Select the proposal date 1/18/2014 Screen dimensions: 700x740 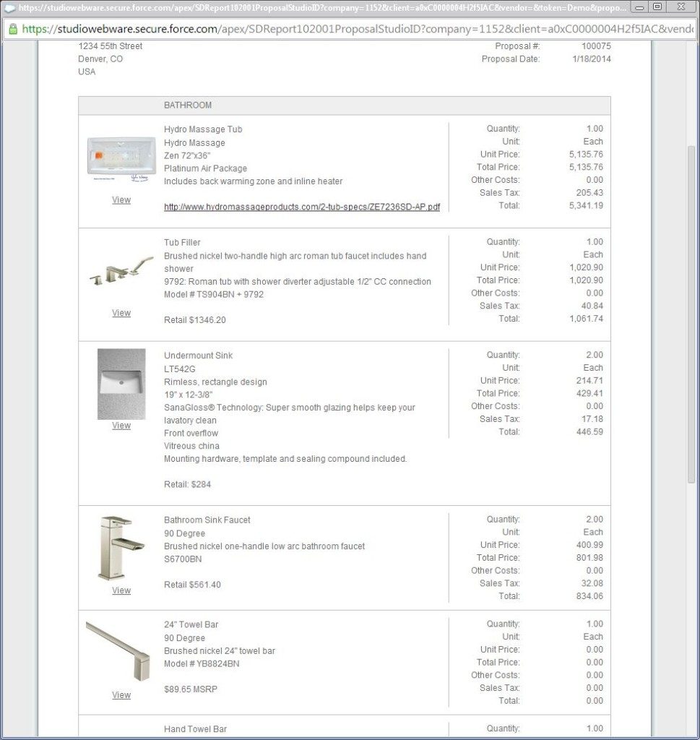pyautogui.click(x=592, y=59)
